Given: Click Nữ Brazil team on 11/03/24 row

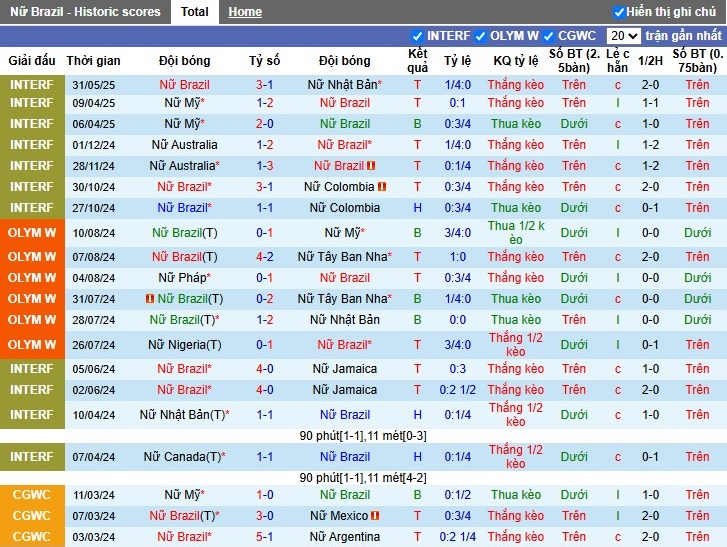Looking at the screenshot, I should click(x=344, y=495).
